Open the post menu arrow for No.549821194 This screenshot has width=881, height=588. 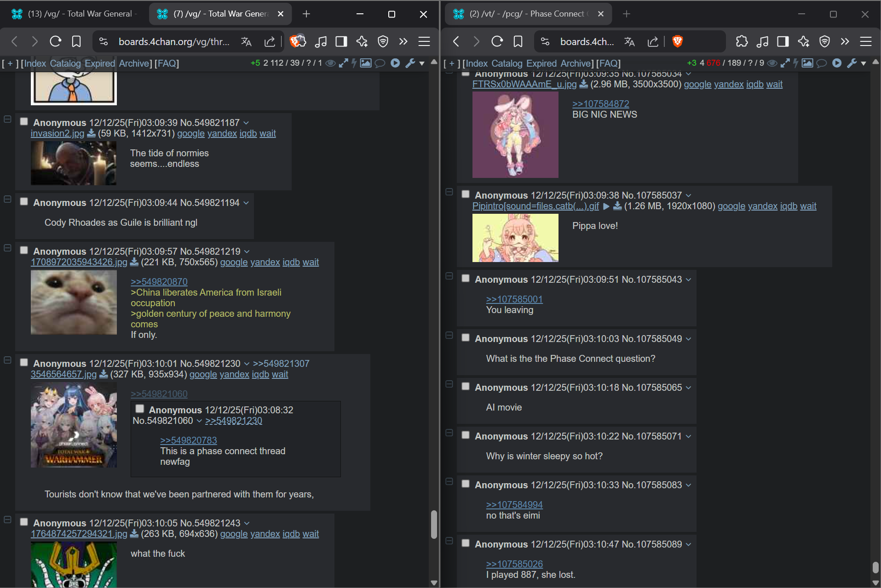click(x=246, y=203)
